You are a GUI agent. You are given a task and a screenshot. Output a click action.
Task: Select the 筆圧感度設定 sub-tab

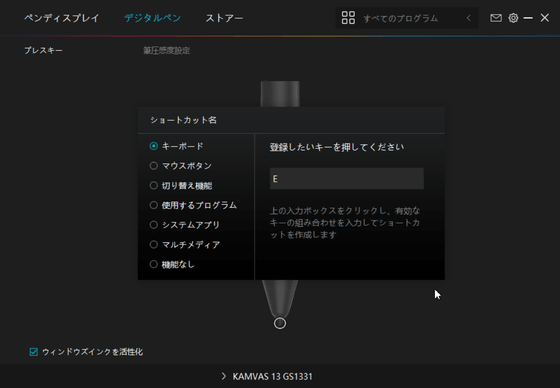click(x=166, y=50)
